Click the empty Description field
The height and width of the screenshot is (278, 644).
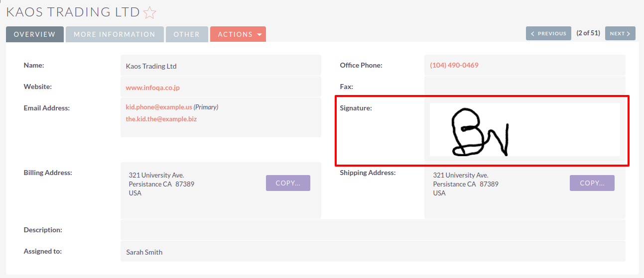point(373,230)
